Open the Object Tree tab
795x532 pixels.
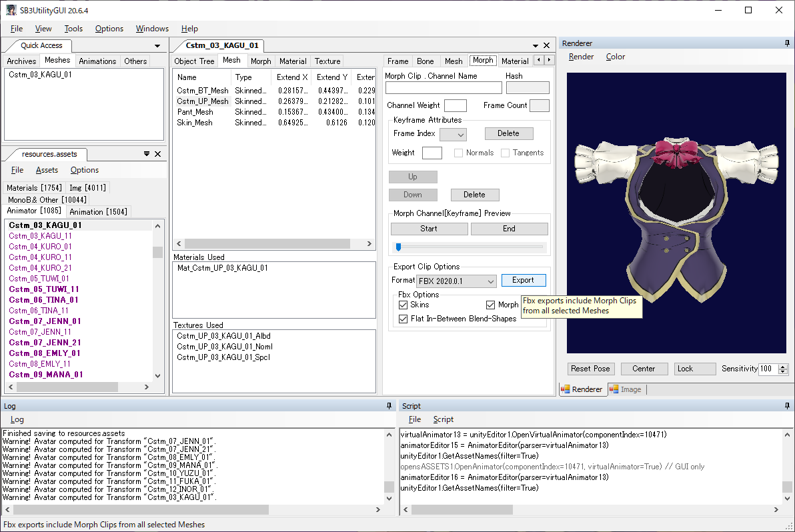pyautogui.click(x=194, y=61)
